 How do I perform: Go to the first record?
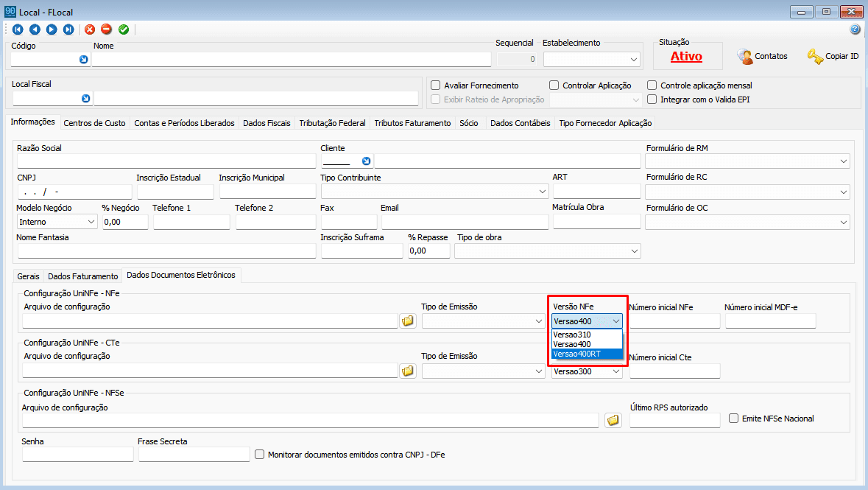(x=18, y=29)
